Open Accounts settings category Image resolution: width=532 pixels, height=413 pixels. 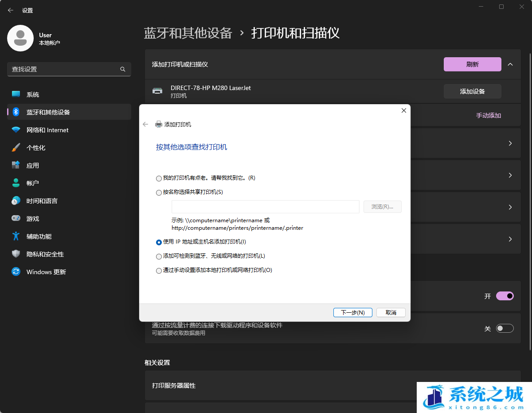pyautogui.click(x=69, y=183)
